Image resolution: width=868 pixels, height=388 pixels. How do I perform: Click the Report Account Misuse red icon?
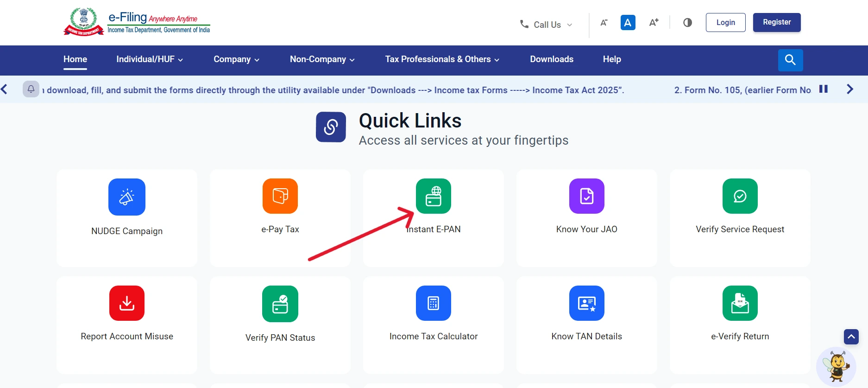coord(126,303)
